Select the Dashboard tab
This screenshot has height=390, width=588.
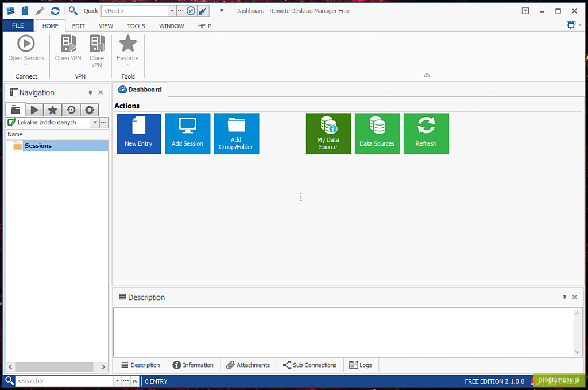click(x=140, y=89)
